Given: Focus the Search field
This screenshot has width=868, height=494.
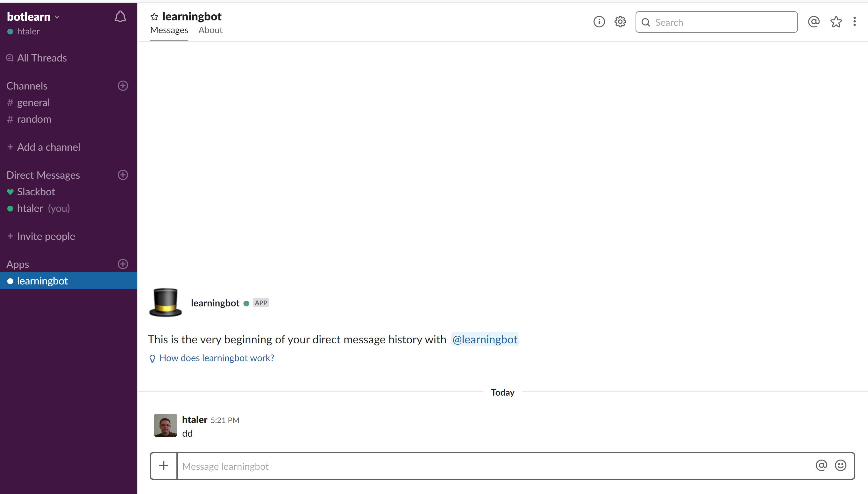Looking at the screenshot, I should coord(716,22).
